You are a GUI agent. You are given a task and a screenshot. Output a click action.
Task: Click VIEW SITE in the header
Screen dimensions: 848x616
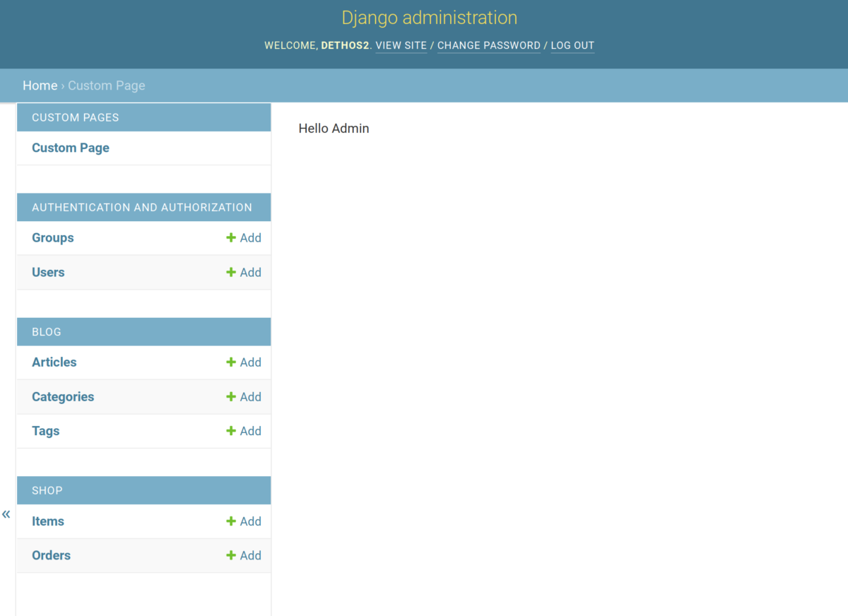point(401,45)
